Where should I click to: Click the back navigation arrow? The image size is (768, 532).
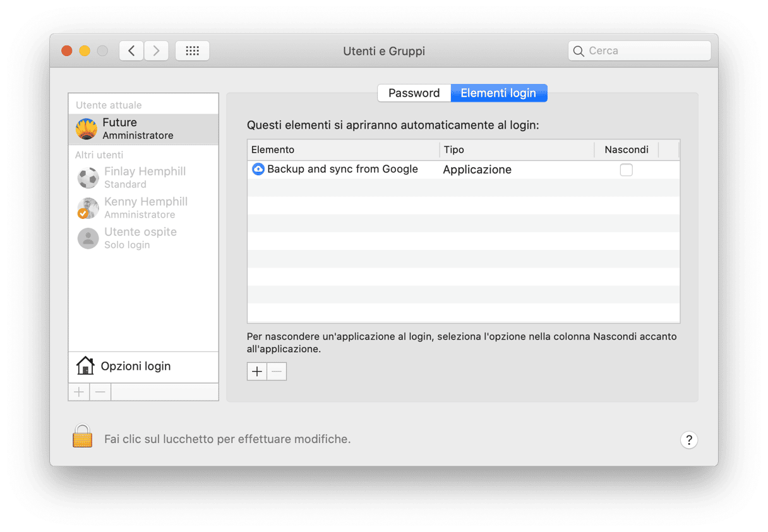point(131,51)
